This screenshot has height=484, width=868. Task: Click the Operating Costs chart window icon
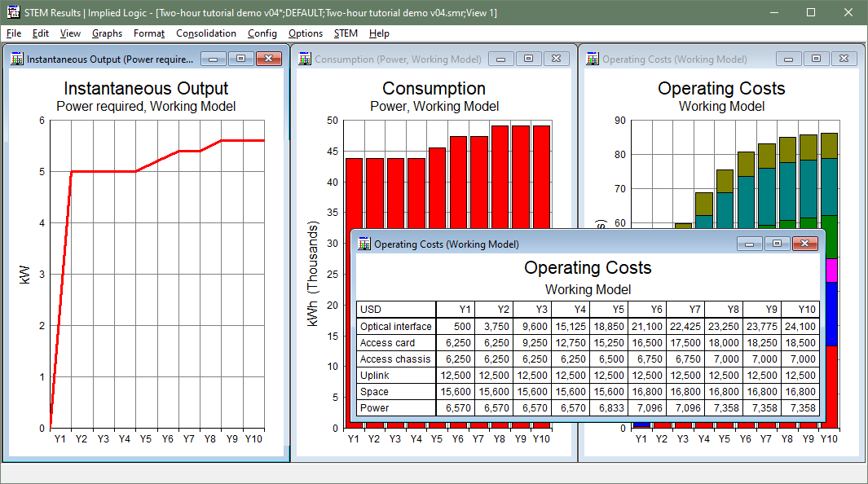(593, 59)
